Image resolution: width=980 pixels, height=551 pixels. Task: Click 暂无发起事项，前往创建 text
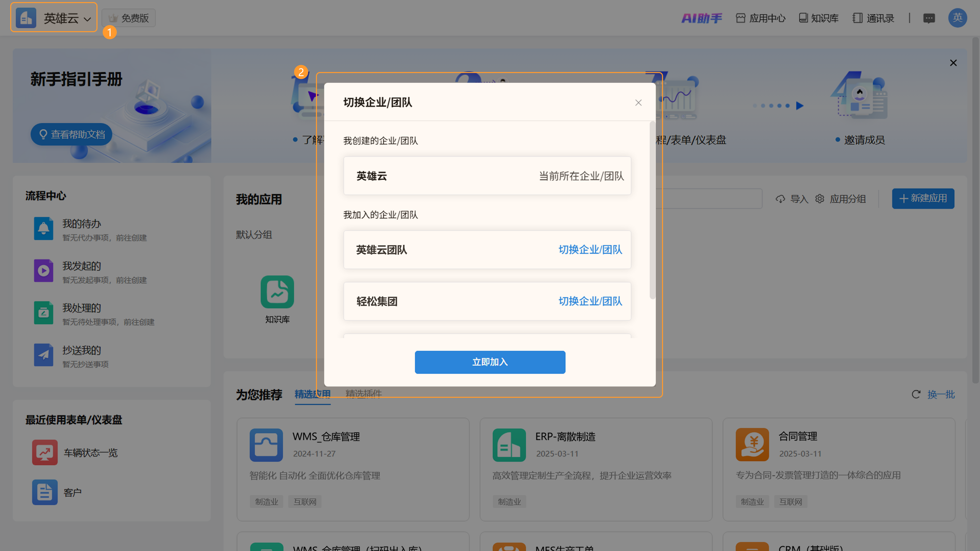(x=105, y=280)
